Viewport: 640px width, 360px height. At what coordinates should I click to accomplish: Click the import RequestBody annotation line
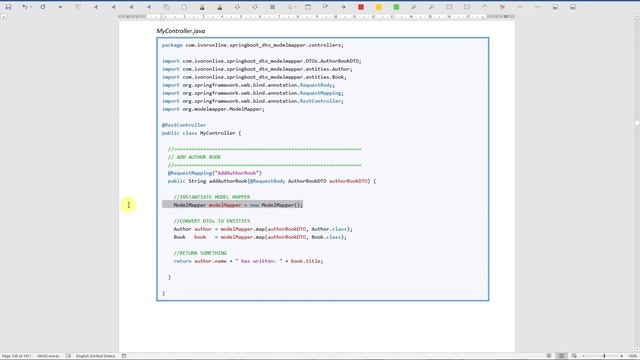click(248, 85)
